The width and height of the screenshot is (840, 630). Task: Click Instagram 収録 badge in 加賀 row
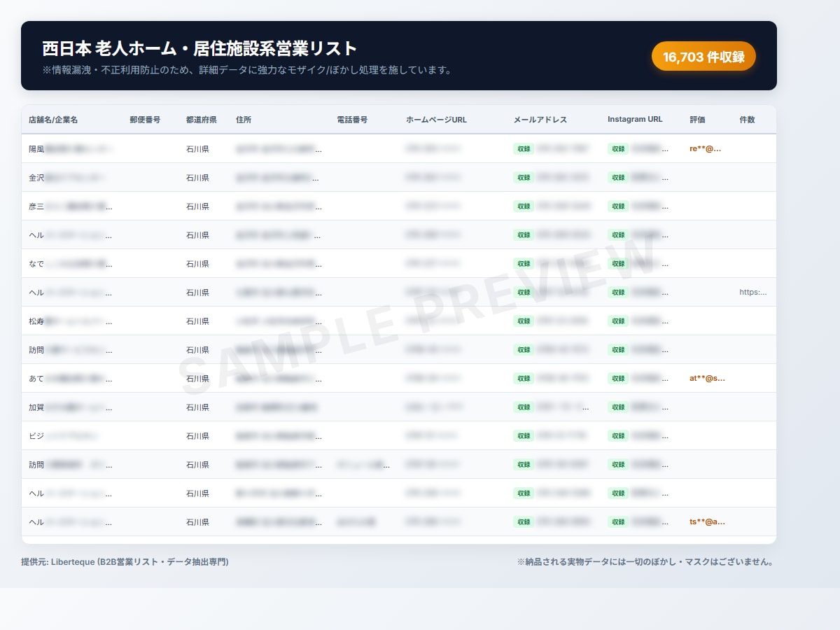click(618, 407)
